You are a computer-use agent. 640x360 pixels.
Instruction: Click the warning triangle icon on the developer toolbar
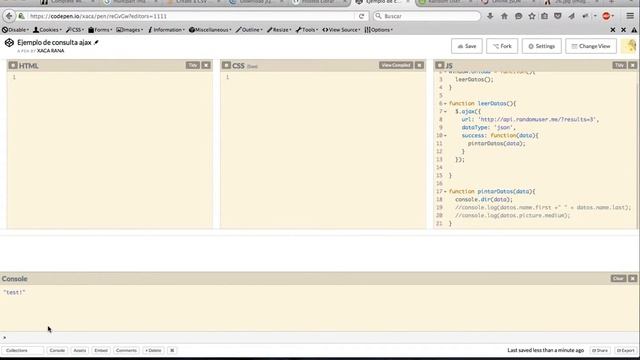(634, 30)
